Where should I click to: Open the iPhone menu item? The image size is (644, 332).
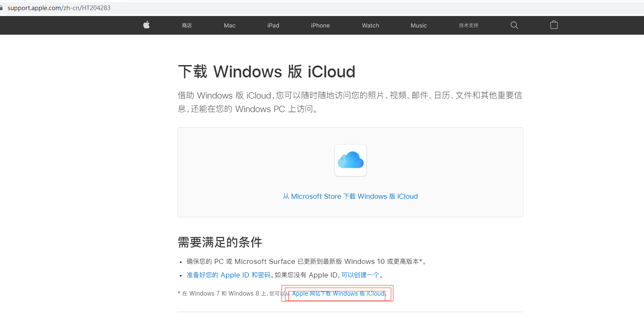pos(320,25)
